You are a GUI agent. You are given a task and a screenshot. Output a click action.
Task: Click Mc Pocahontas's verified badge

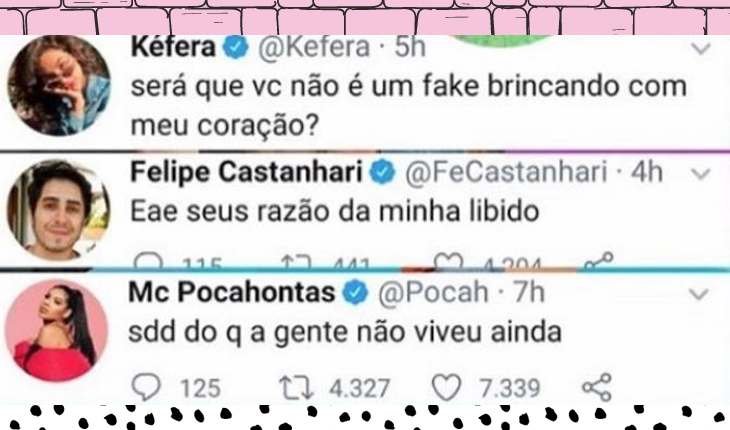click(x=356, y=292)
